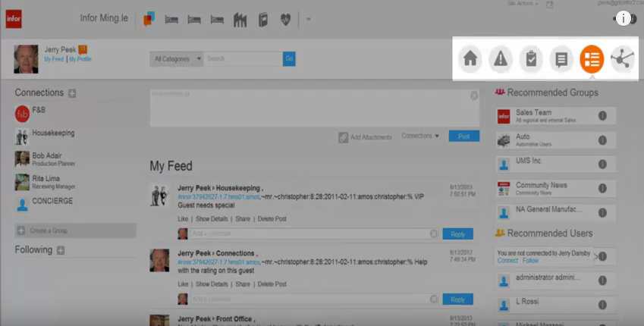The image size is (644, 326).
Task: Clear the comment box under Connections post
Action: point(434,299)
